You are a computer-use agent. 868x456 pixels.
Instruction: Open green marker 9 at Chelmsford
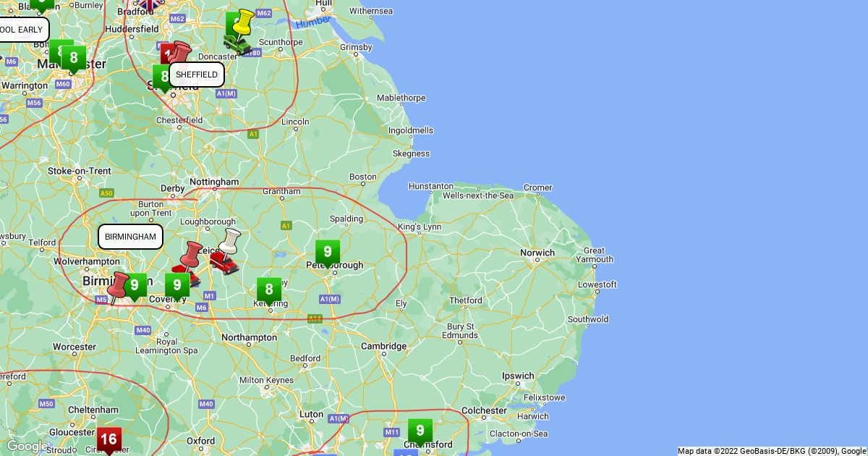(420, 431)
